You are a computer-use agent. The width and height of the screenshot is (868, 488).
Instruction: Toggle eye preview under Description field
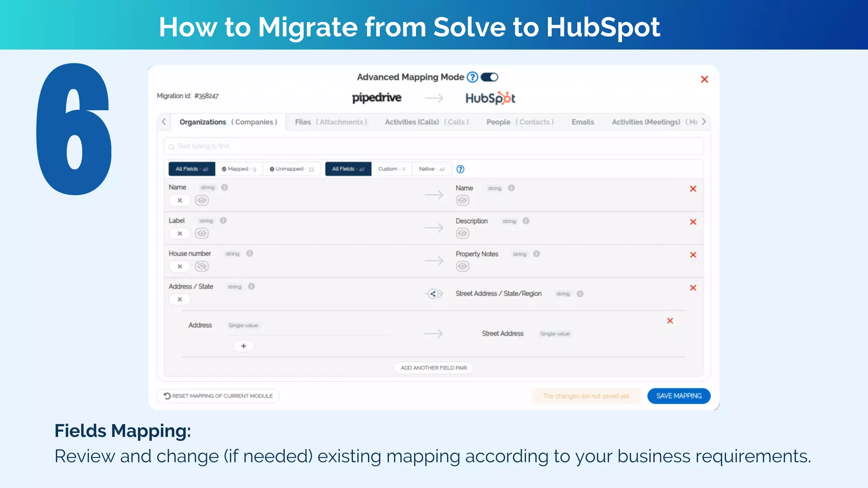(462, 233)
